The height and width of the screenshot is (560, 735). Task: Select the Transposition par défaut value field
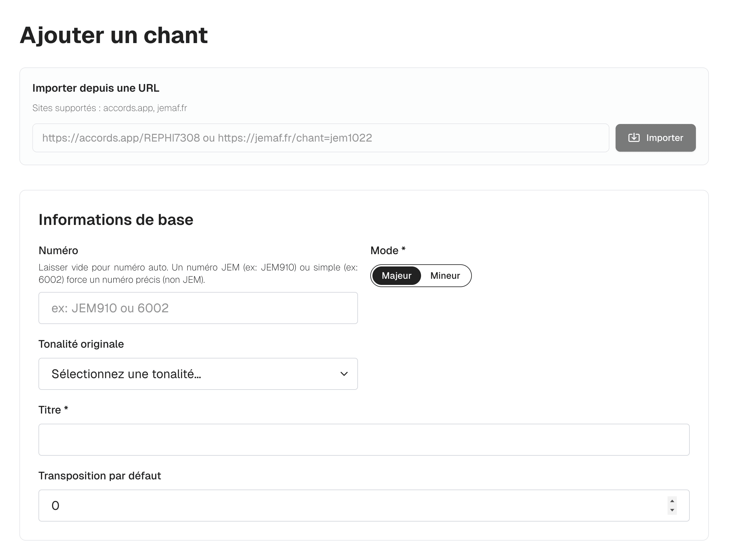point(333,506)
